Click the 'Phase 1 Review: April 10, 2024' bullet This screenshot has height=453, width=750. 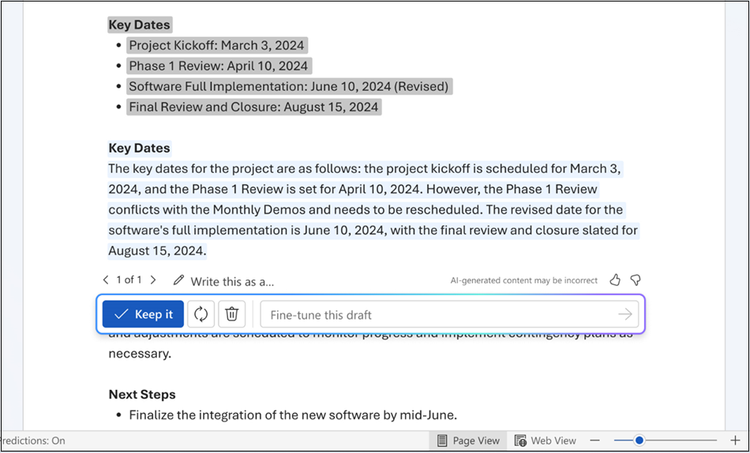(x=219, y=66)
